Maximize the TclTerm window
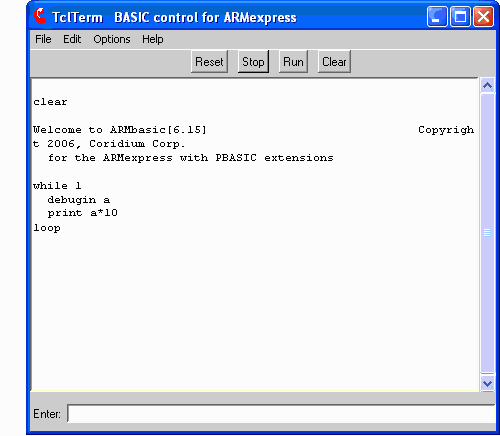The width and height of the screenshot is (500, 436). coord(460,16)
